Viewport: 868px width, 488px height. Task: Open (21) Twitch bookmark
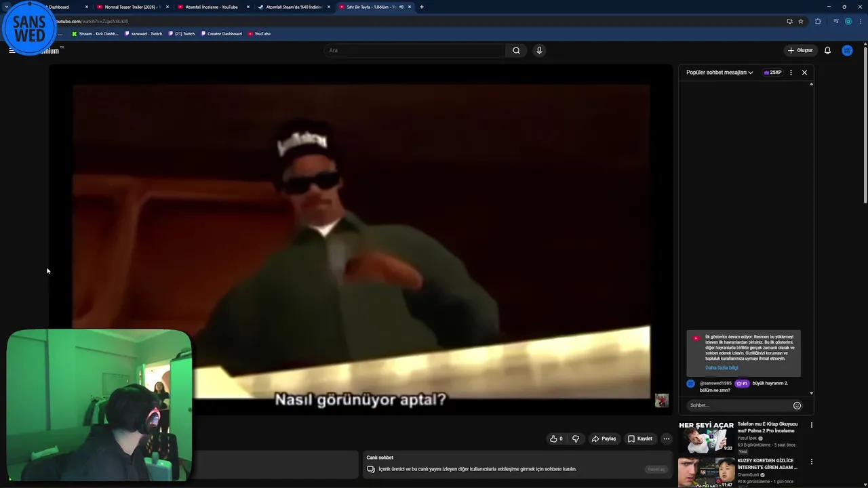[x=181, y=33]
